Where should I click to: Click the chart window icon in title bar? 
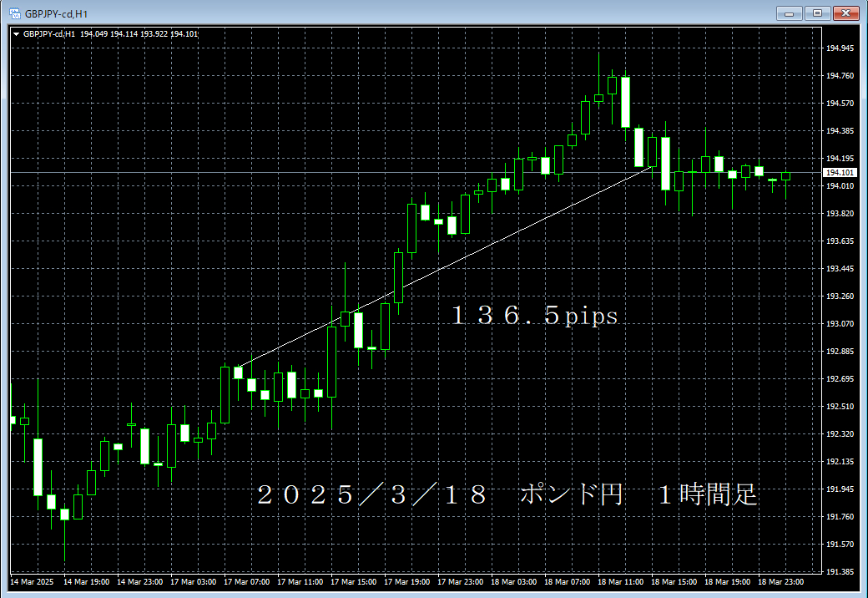14,13
